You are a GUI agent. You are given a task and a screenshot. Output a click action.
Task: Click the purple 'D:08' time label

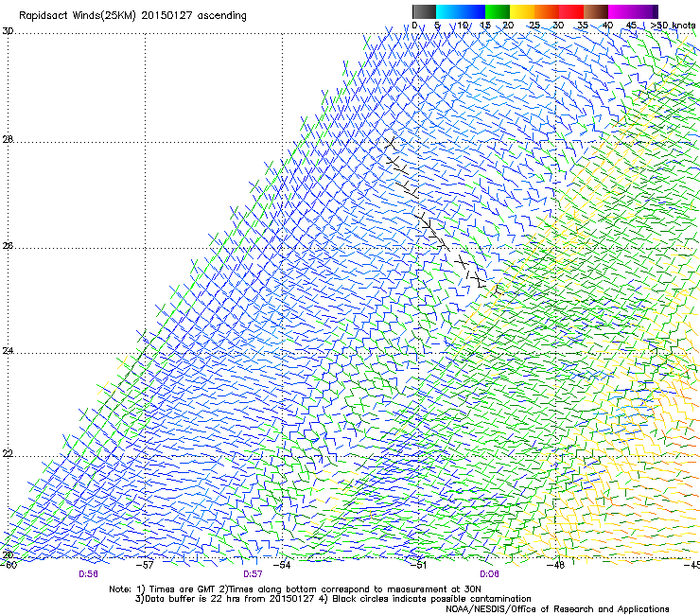point(489,574)
